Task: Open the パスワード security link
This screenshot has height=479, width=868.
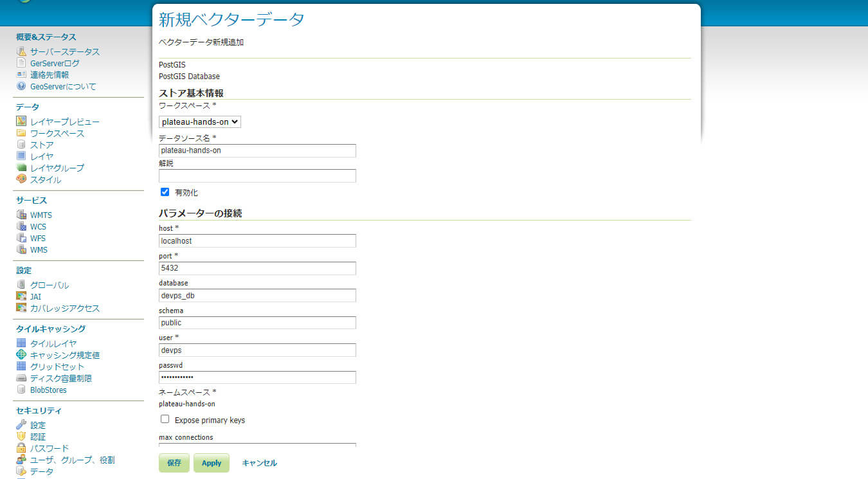Action: pyautogui.click(x=50, y=448)
